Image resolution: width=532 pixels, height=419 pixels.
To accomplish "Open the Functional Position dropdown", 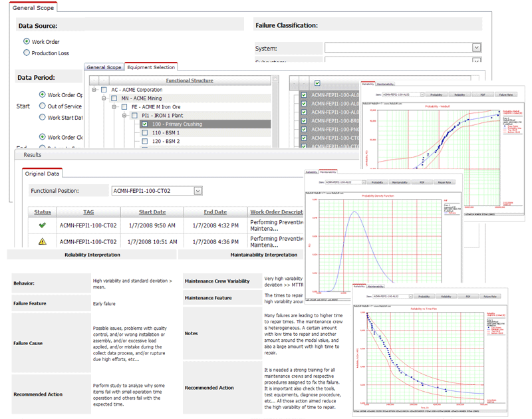I will (x=198, y=191).
